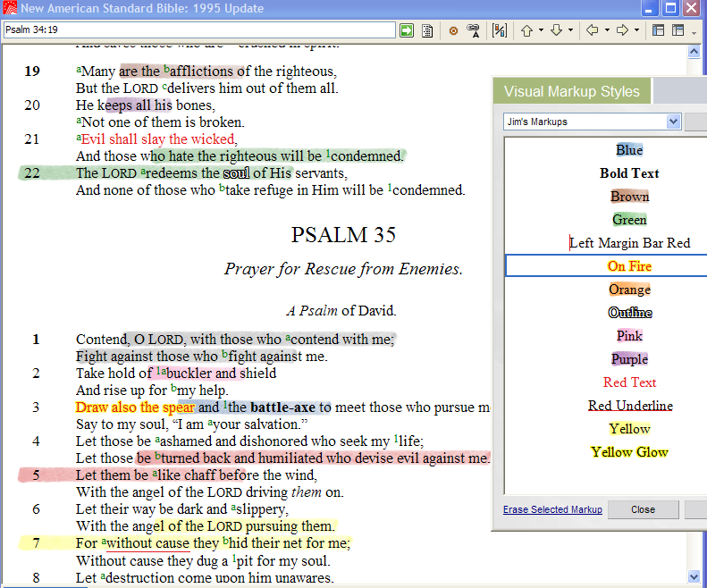Image resolution: width=707 pixels, height=588 pixels.
Task: Click the scrollbar up arrow of text pane
Action: [x=694, y=53]
